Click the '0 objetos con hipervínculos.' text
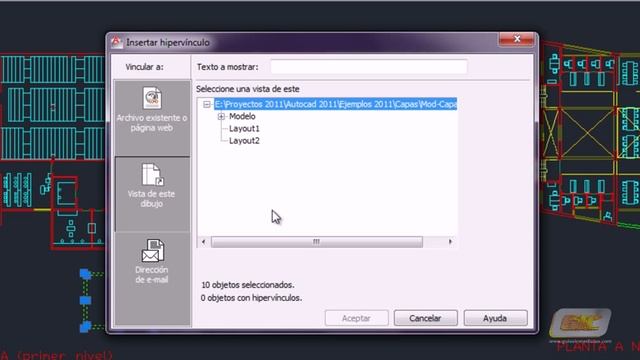Screen dimensions: 640x360 tap(251, 298)
